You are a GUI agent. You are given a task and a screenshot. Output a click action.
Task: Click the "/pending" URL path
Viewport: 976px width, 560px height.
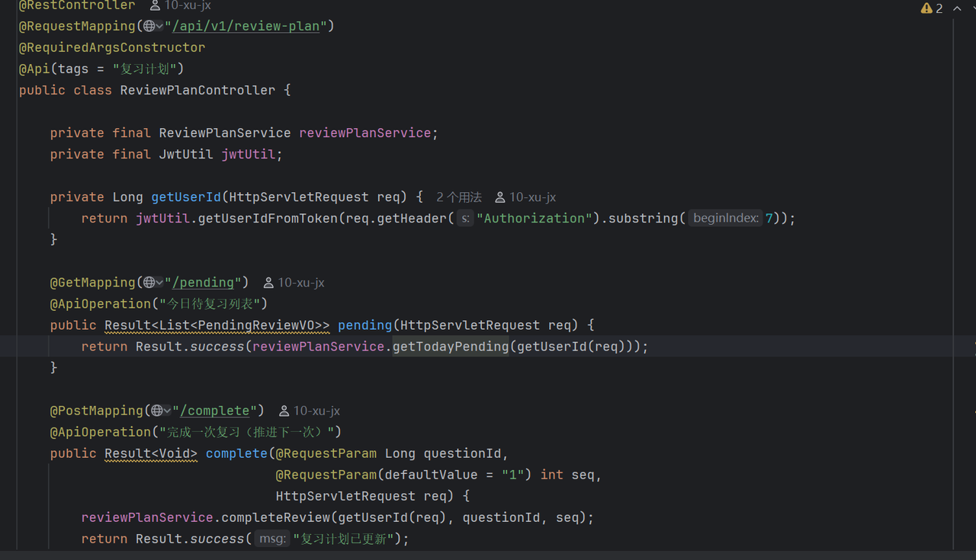(203, 283)
